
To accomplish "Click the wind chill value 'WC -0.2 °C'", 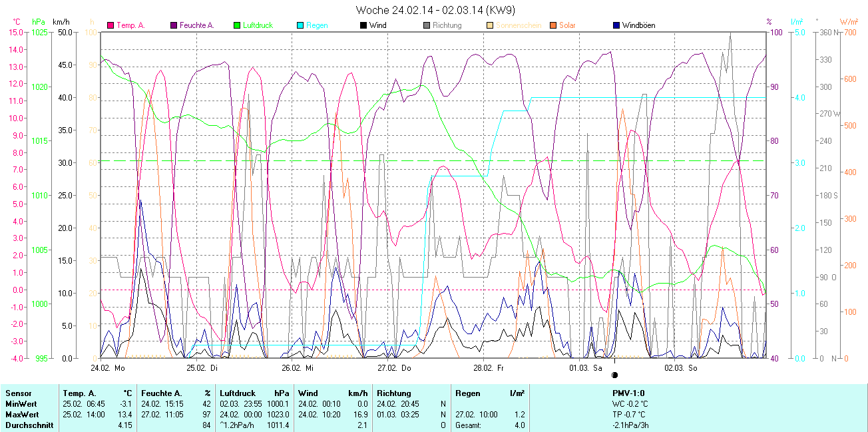I will (630, 404).
